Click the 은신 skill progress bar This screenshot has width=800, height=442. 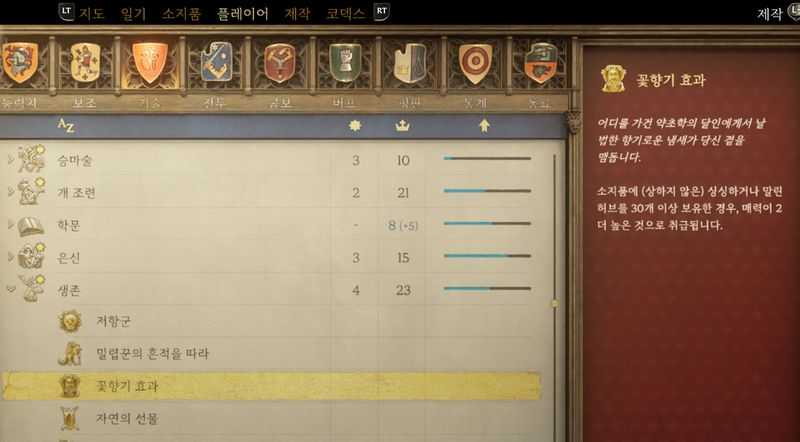487,256
